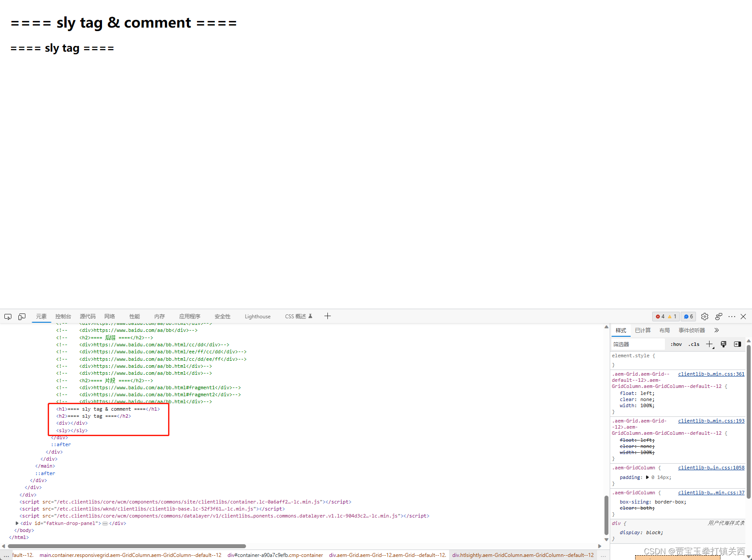Open the 6 issues counter
752x560 pixels.
(x=689, y=317)
